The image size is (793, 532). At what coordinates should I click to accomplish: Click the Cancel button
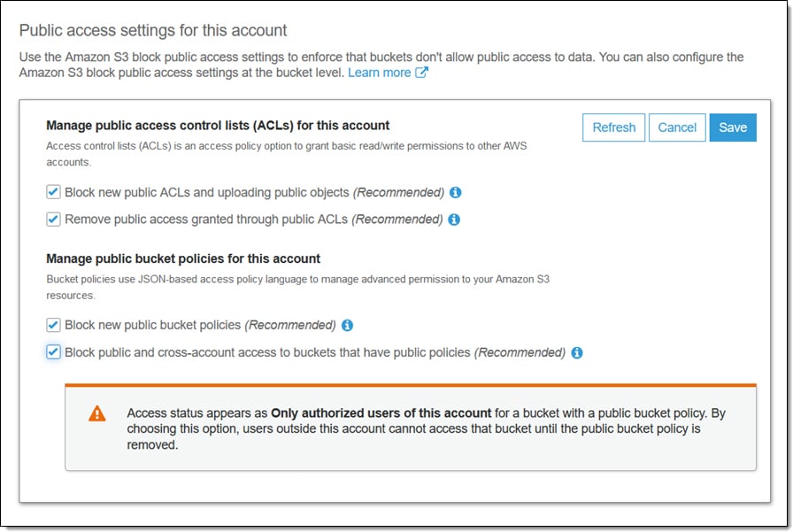pyautogui.click(x=677, y=127)
